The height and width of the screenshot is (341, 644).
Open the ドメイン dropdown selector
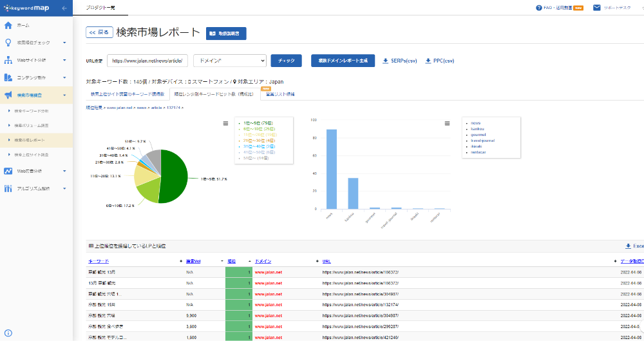230,61
